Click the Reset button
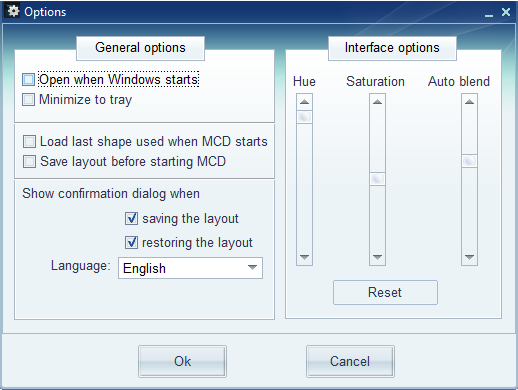Viewport: 518px width, 390px height. (x=385, y=292)
